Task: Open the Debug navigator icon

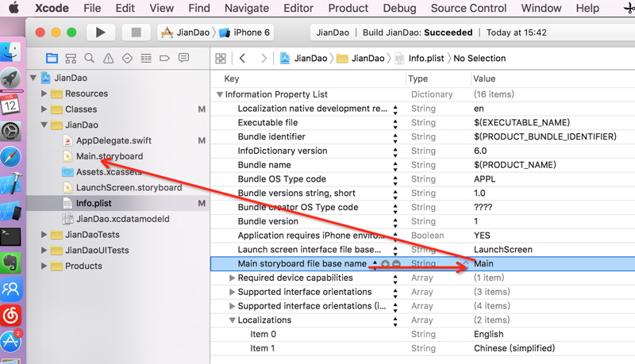Action: pyautogui.click(x=146, y=58)
